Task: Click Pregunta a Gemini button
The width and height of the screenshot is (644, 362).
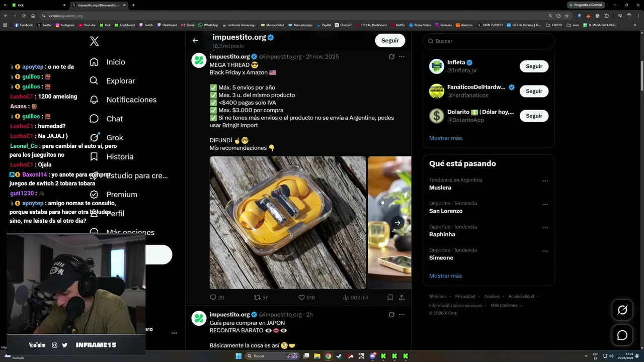Action: [x=585, y=5]
